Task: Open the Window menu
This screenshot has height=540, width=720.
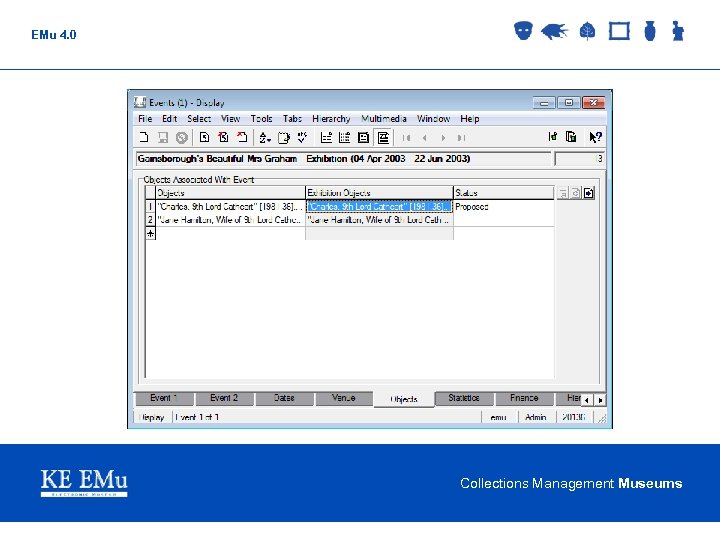Action: 433,118
